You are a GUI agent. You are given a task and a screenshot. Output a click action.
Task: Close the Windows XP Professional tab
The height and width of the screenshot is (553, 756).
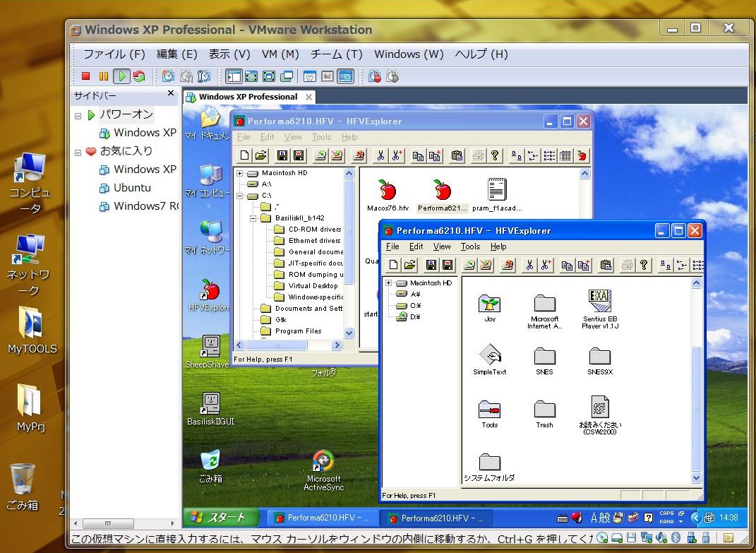coord(308,97)
